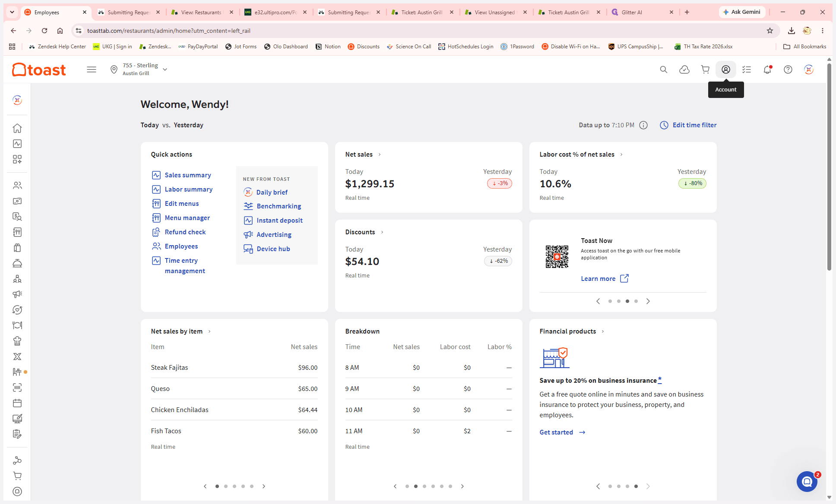Image resolution: width=836 pixels, height=504 pixels.
Task: Open the Discounts bookmark in bookmarks bar
Action: (x=364, y=47)
